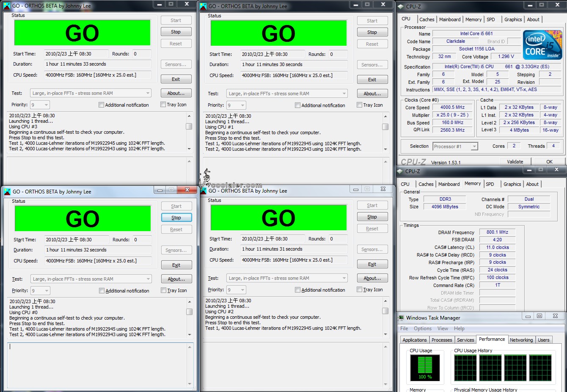567x392 pixels.
Task: Click the Intel Core i5 inside logo
Action: coord(542,45)
